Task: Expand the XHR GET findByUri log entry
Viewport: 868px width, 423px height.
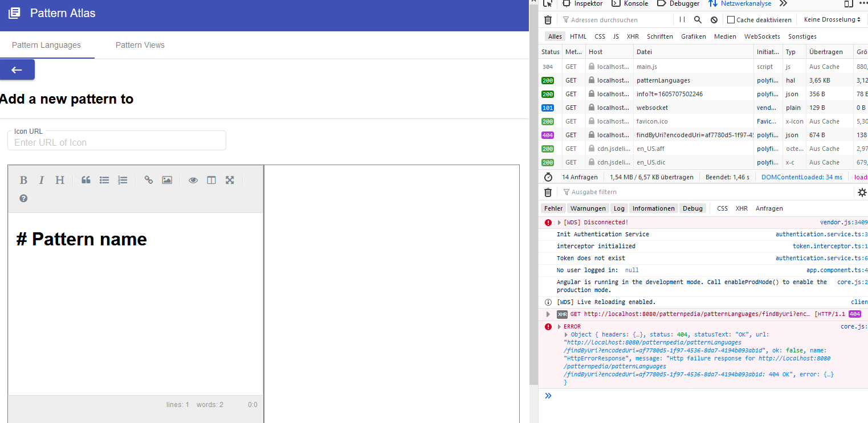Action: point(548,314)
